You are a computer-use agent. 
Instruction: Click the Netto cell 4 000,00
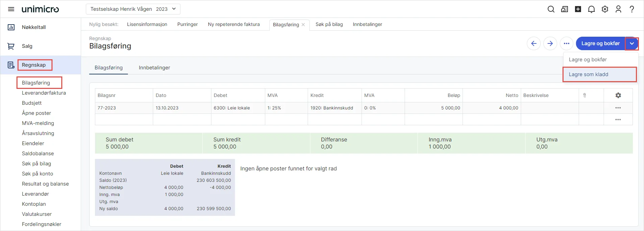click(492, 108)
